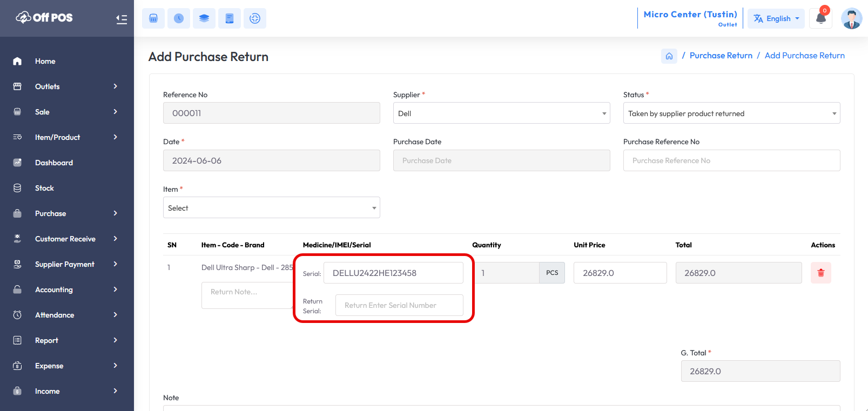868x411 pixels.
Task: Open the Item select dropdown
Action: click(x=271, y=208)
